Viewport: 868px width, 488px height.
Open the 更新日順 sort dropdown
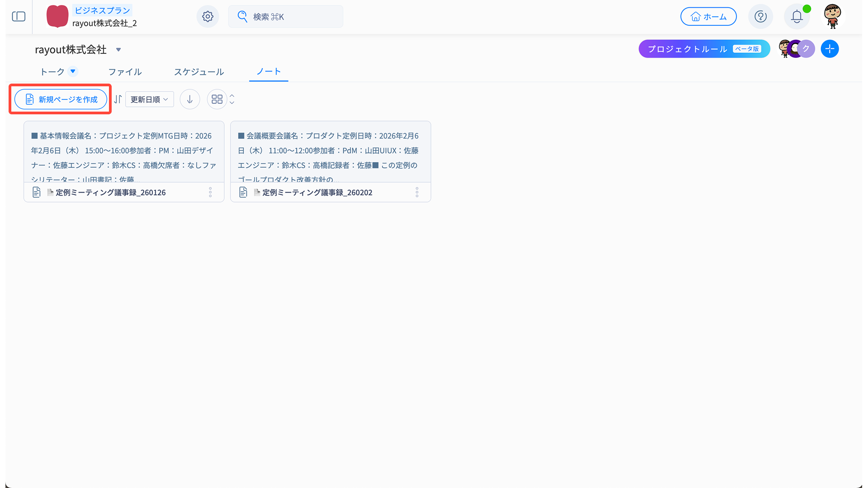click(150, 99)
